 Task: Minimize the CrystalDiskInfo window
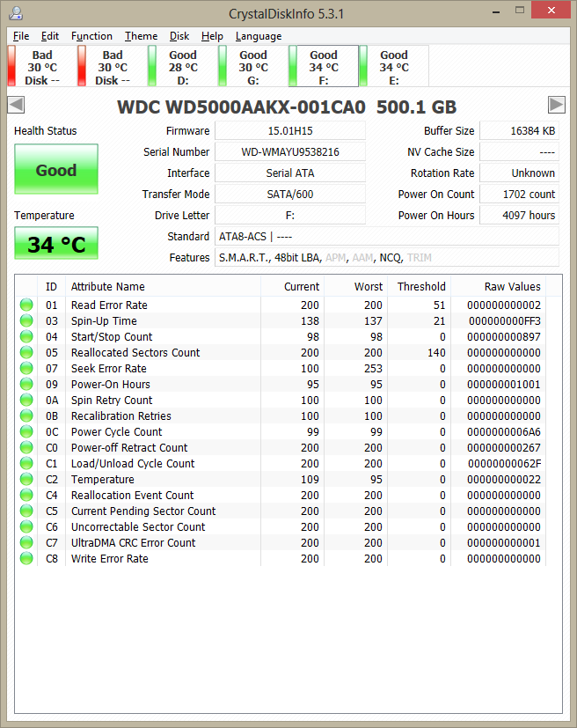[x=496, y=11]
